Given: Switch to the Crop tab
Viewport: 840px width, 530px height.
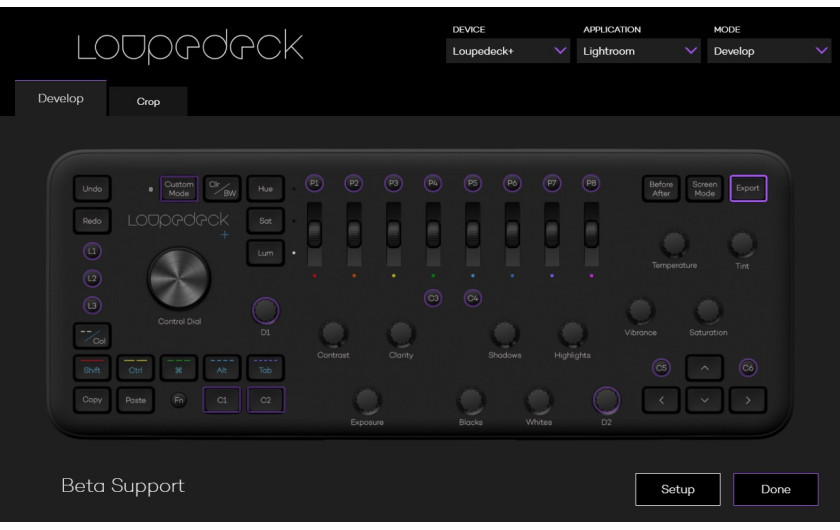Looking at the screenshot, I should tap(148, 101).
